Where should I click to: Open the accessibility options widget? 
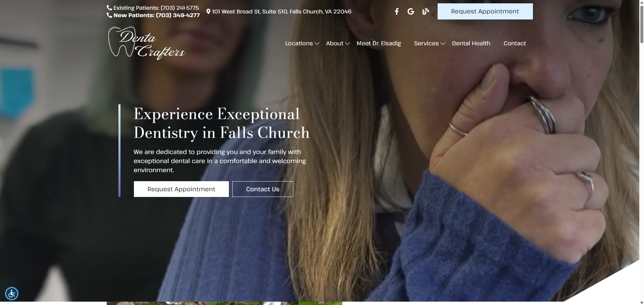pyautogui.click(x=12, y=294)
